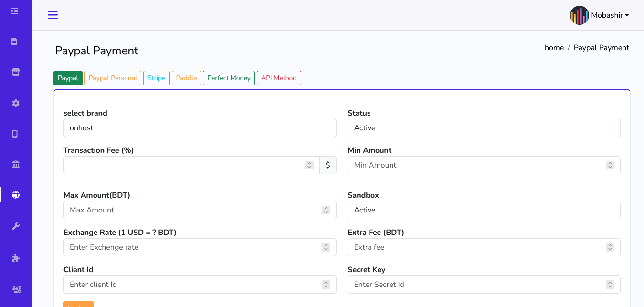Switch to the Stripe tab
Screen dimensions: 644x307
[156, 78]
